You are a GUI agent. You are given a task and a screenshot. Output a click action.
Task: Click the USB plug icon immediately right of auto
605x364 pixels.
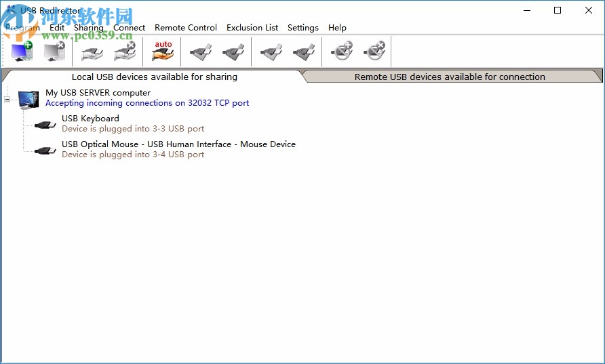click(x=201, y=52)
